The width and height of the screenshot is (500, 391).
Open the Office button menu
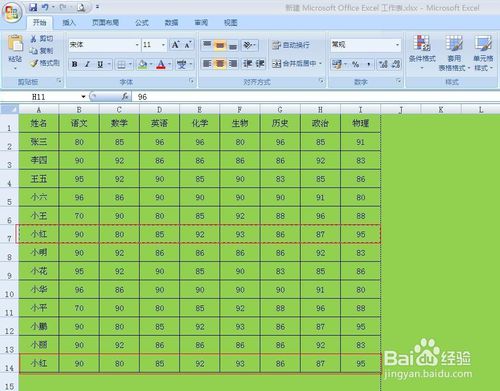(x=12, y=13)
